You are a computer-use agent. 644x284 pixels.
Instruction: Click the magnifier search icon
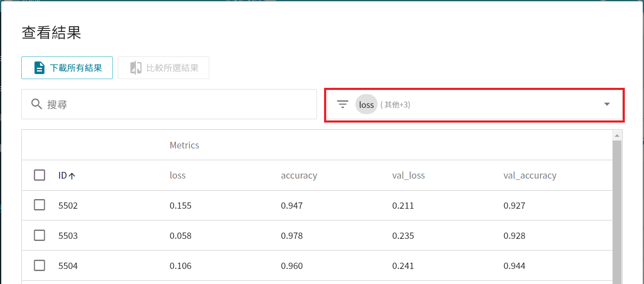(37, 104)
